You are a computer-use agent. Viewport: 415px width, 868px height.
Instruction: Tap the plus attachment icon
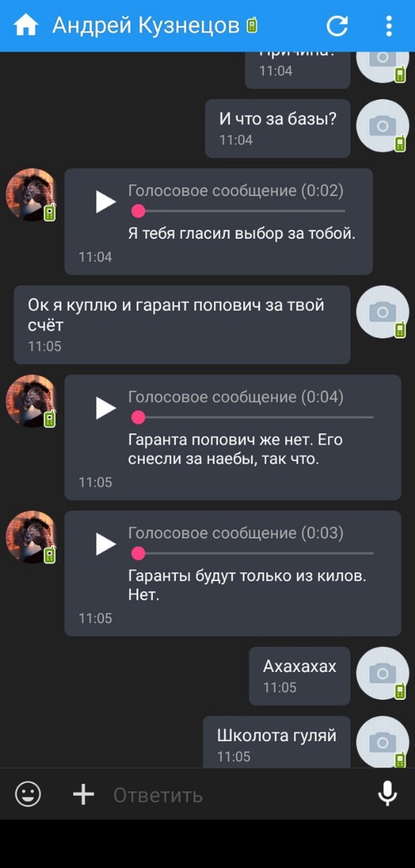(x=84, y=795)
